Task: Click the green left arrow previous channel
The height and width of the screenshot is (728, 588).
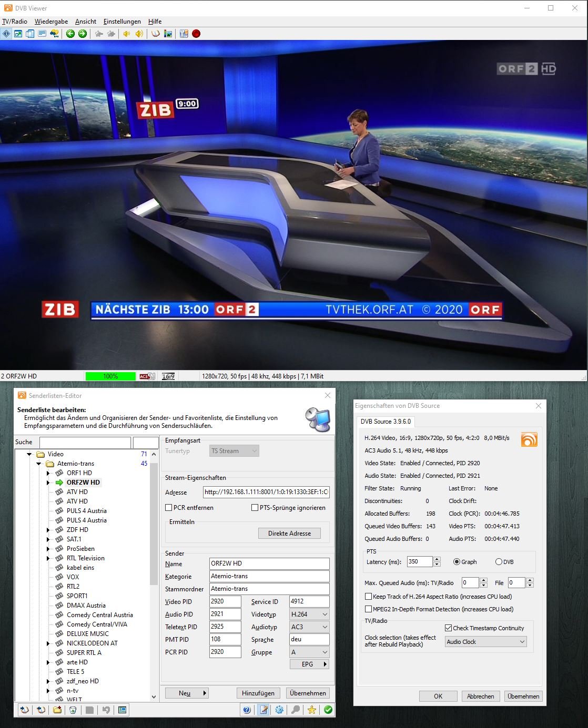Action: [70, 34]
